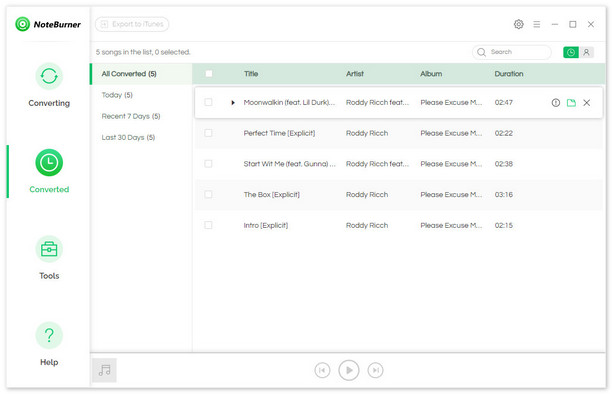This screenshot has height=394, width=612.
Task: Switch to history clock view
Action: point(571,52)
